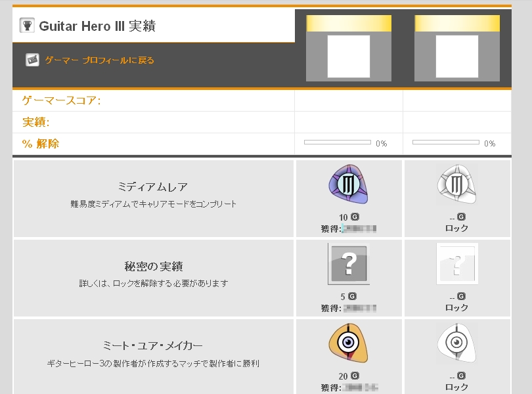The width and height of the screenshot is (532, 394).
Task: Click the G gamerscore icon next to 5
Action: (353, 296)
